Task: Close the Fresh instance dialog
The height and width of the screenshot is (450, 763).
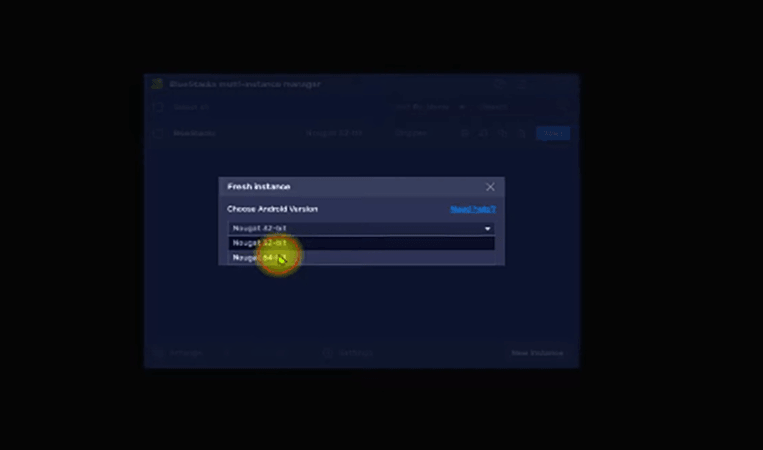Action: coord(490,187)
